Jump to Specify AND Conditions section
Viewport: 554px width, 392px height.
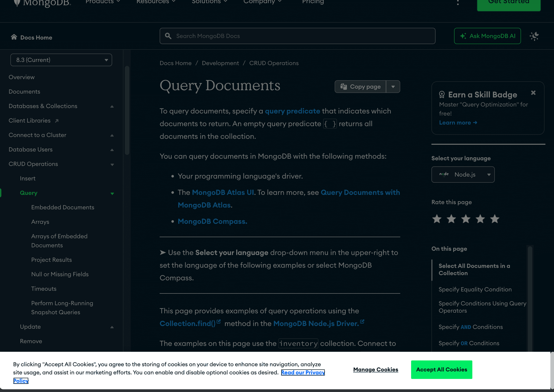(470, 327)
